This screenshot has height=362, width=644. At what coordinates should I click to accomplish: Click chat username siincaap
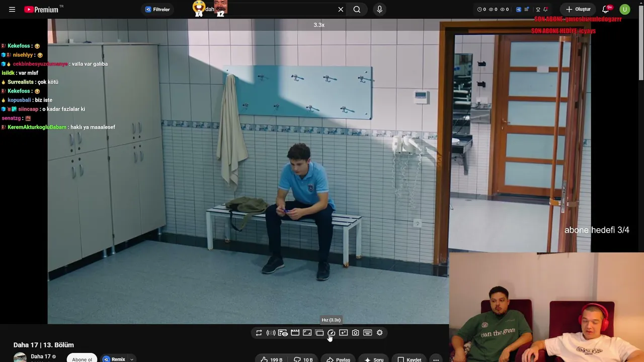tap(28, 109)
